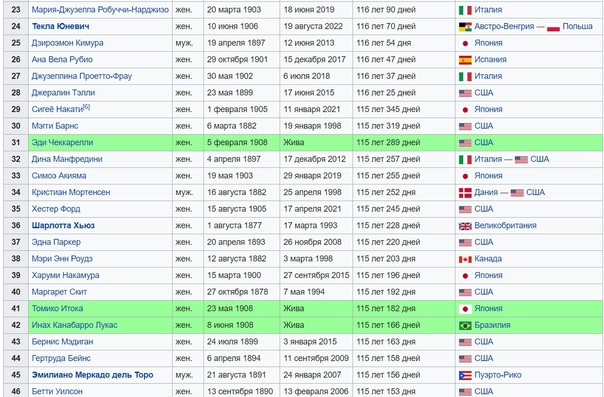Open Великобритания country link
Screen dimensions: 604x397
[505, 225]
